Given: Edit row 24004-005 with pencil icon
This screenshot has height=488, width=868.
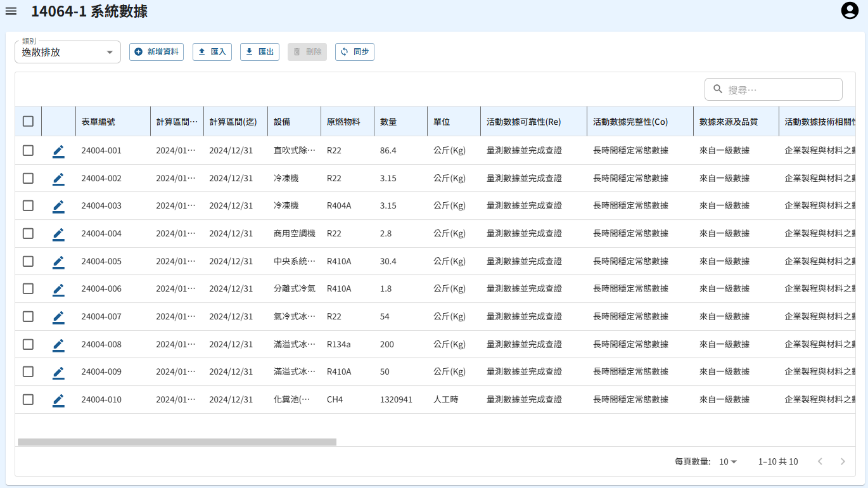Looking at the screenshot, I should point(58,261).
